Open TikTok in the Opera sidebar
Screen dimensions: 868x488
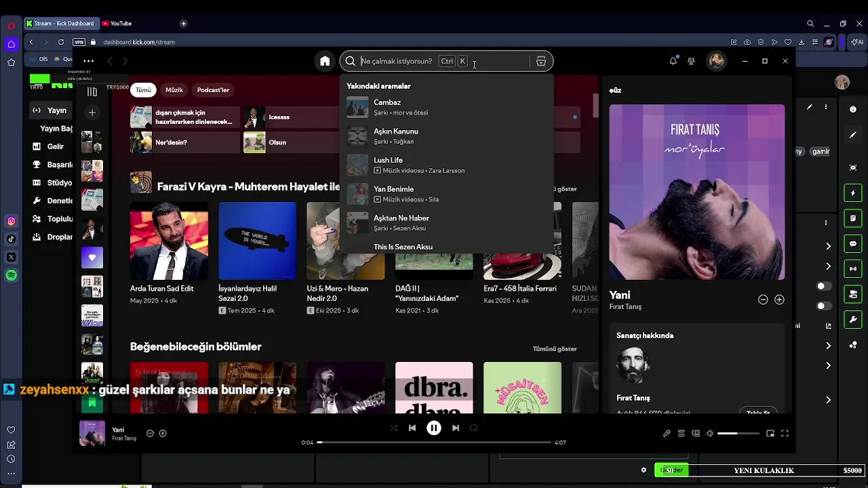11,239
